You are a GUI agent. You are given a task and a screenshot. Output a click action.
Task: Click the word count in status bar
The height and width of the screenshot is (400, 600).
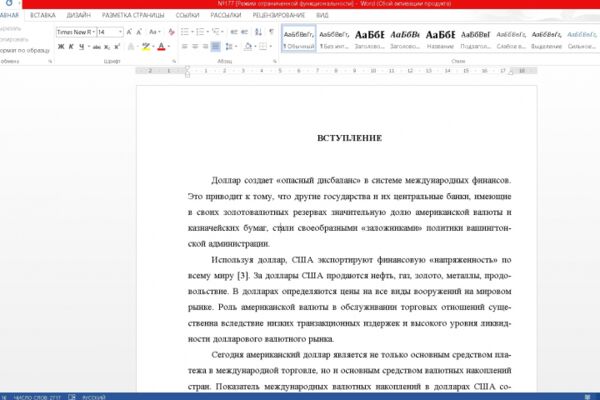tap(37, 397)
